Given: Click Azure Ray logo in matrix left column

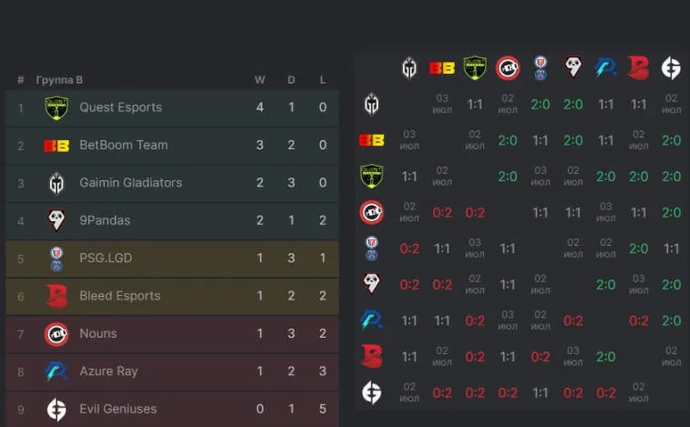Looking at the screenshot, I should click(371, 320).
